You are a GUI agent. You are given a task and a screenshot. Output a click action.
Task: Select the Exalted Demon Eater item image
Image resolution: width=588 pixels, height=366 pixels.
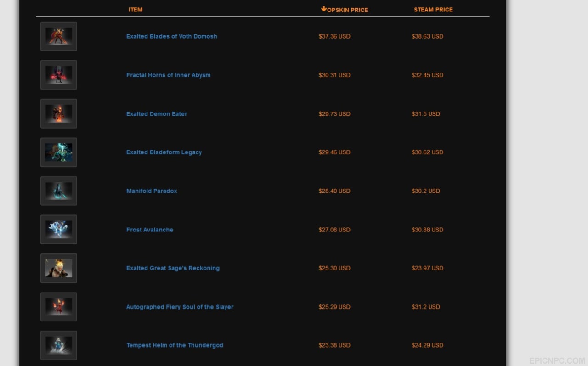(x=59, y=113)
